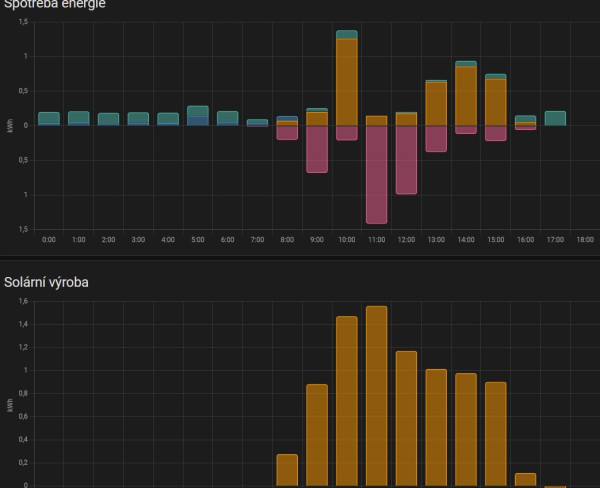Select the 16:00 solar production bar
This screenshot has height=488, width=600.
pos(525,480)
